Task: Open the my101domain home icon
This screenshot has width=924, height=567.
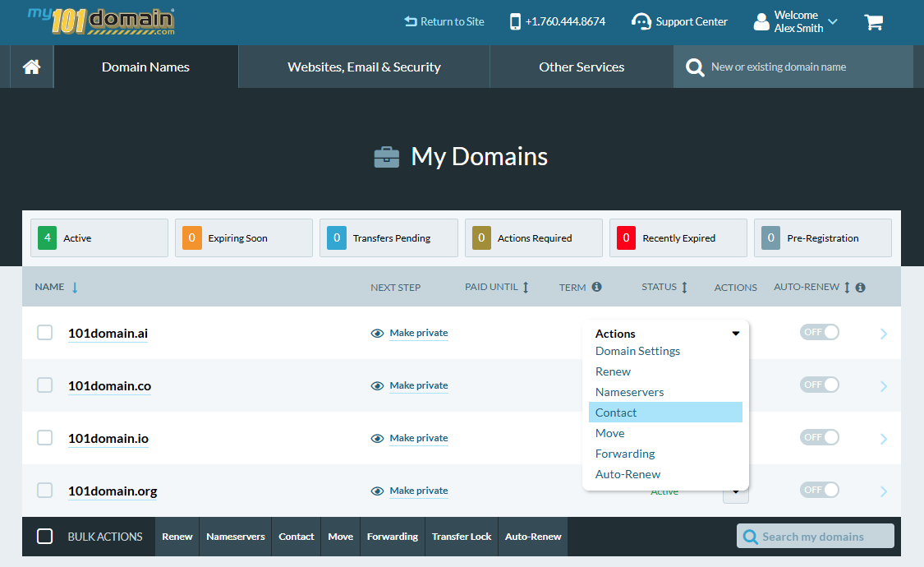Action: [30, 67]
